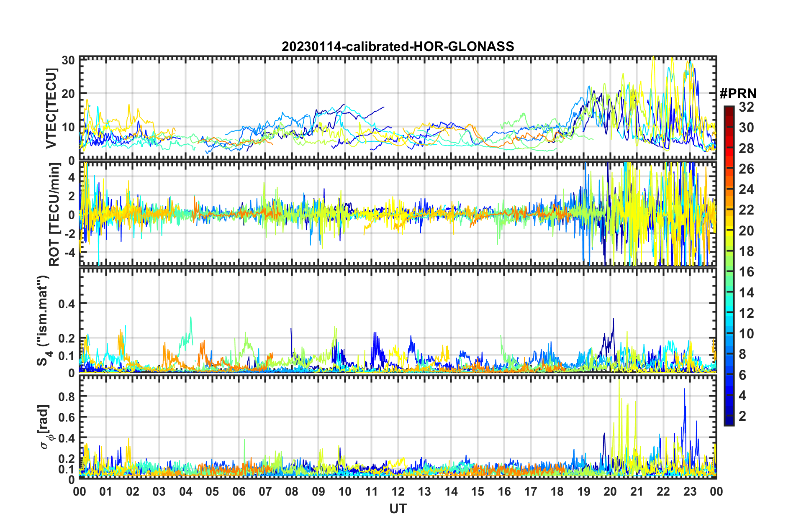Click the sigma-phi [rad] axis label
This screenshot has width=796, height=532.
pos(45,427)
